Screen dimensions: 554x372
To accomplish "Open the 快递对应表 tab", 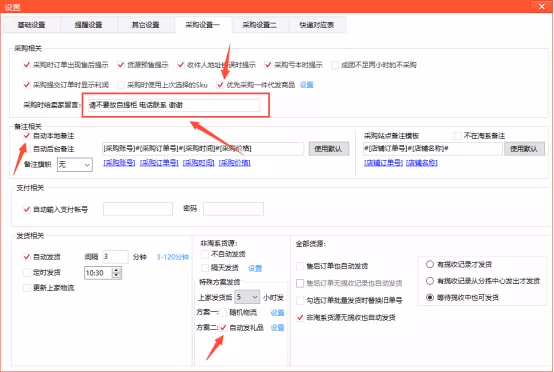I will coord(317,25).
